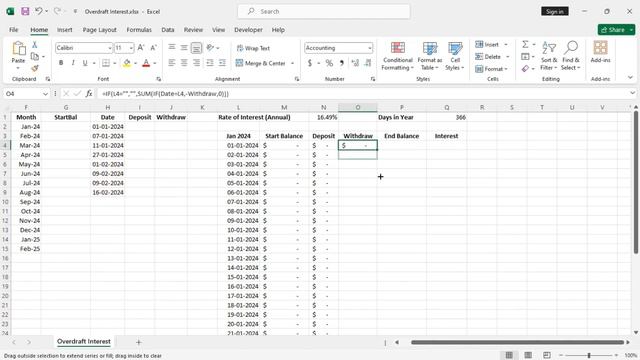Toggle Bold formatting
Viewport: 640px width, 360px height.
click(x=61, y=63)
